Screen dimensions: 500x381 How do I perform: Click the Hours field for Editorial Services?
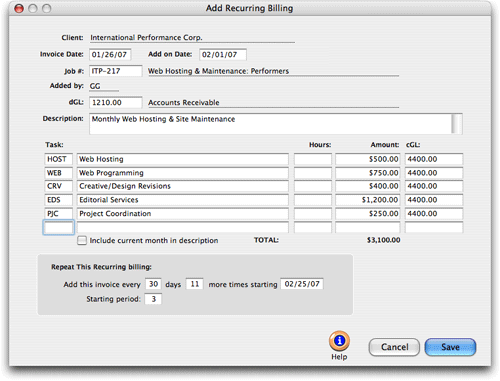coord(313,200)
